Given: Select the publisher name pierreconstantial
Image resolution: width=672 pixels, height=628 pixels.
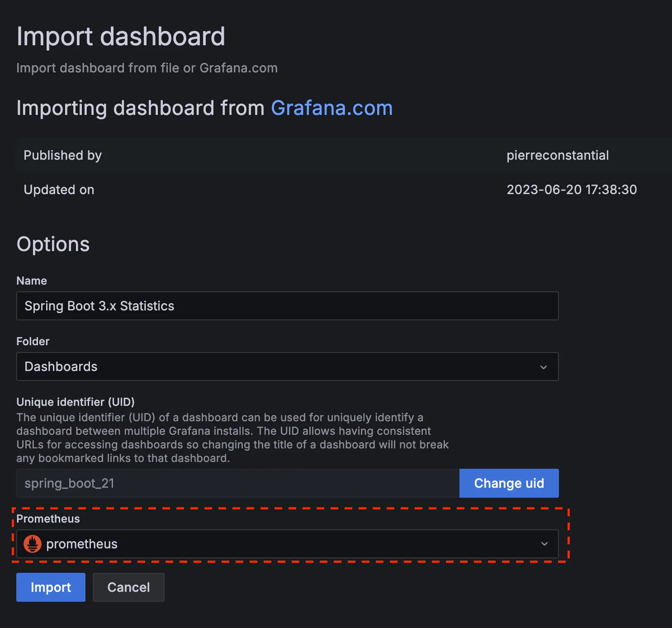Looking at the screenshot, I should point(558,155).
